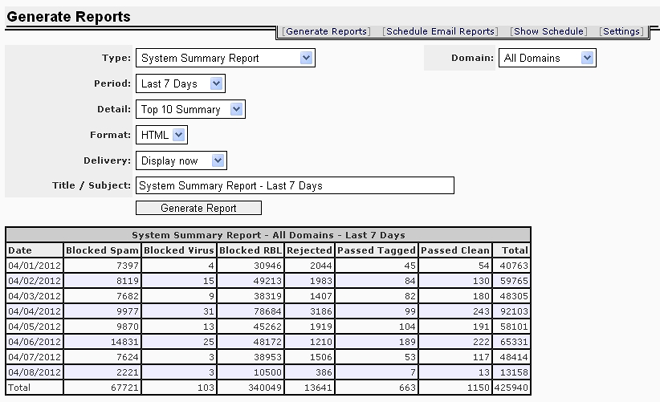Click Blocked RBL total 340049
This screenshot has height=402, width=660.
pos(250,387)
